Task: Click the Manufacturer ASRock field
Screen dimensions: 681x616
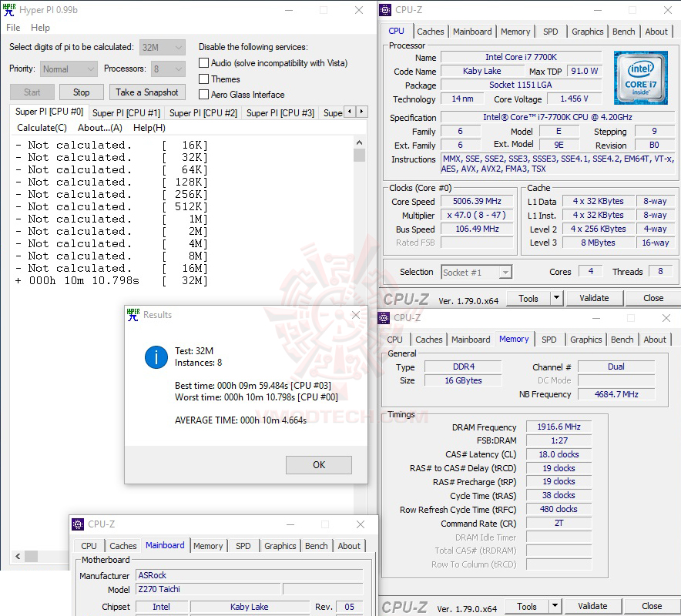Action: pyautogui.click(x=250, y=576)
